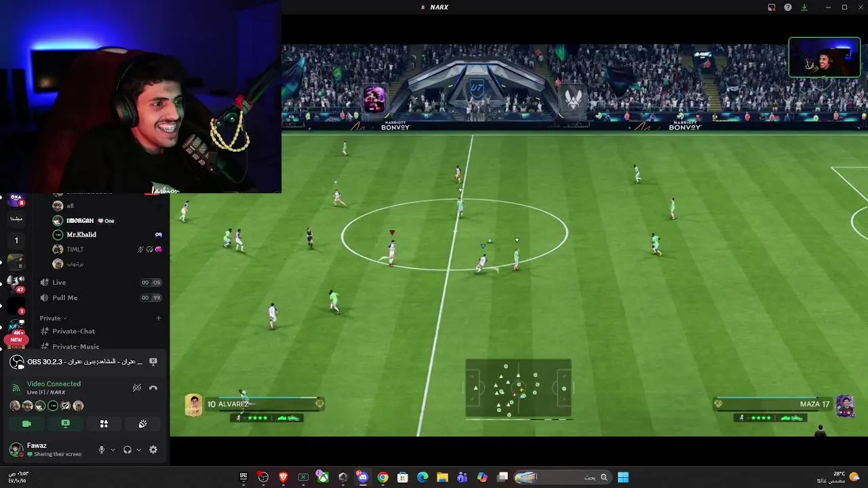The height and width of the screenshot is (488, 868).
Task: Click the taskbar clock and date
Action: tap(18, 477)
